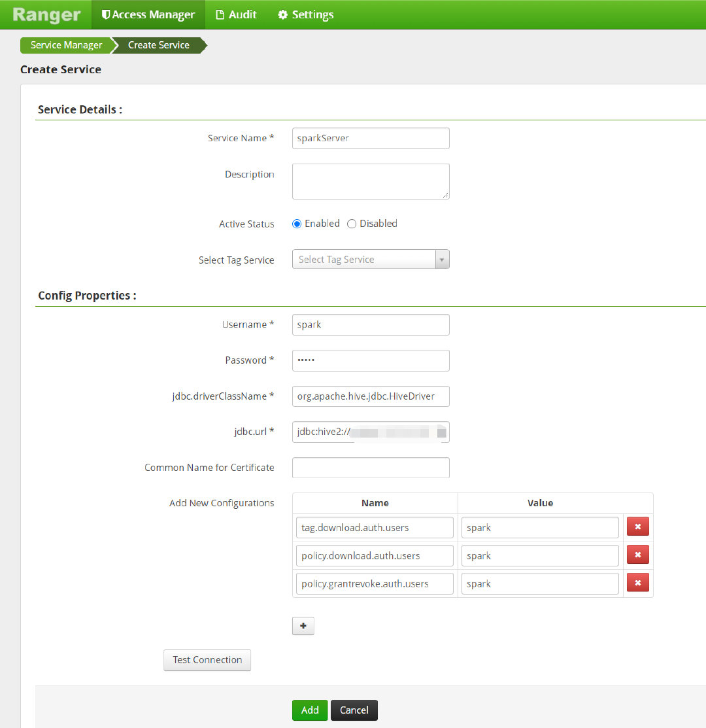Open the Select Tag Service dropdown
The image size is (706, 728).
371,259
